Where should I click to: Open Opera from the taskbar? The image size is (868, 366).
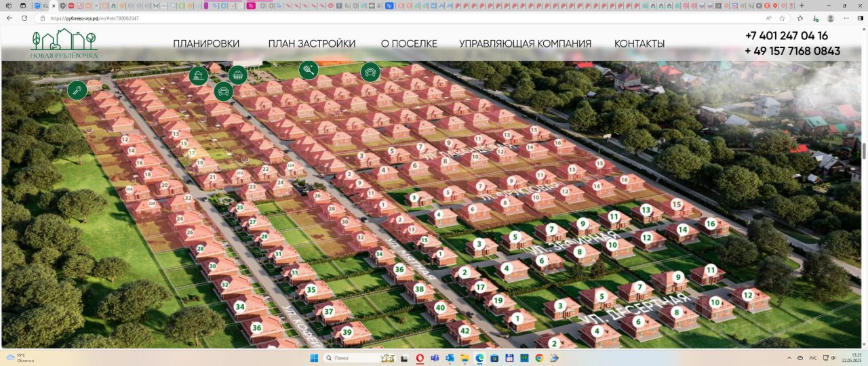tap(420, 357)
